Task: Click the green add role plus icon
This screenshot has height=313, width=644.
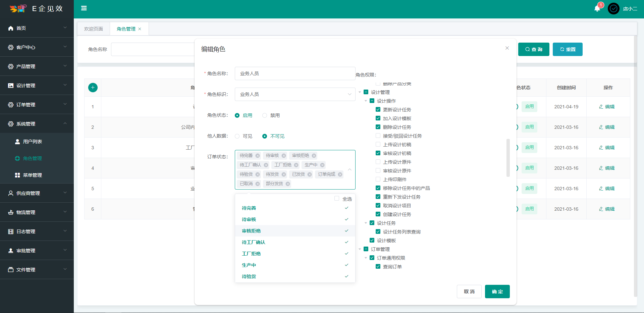Action: (93, 88)
